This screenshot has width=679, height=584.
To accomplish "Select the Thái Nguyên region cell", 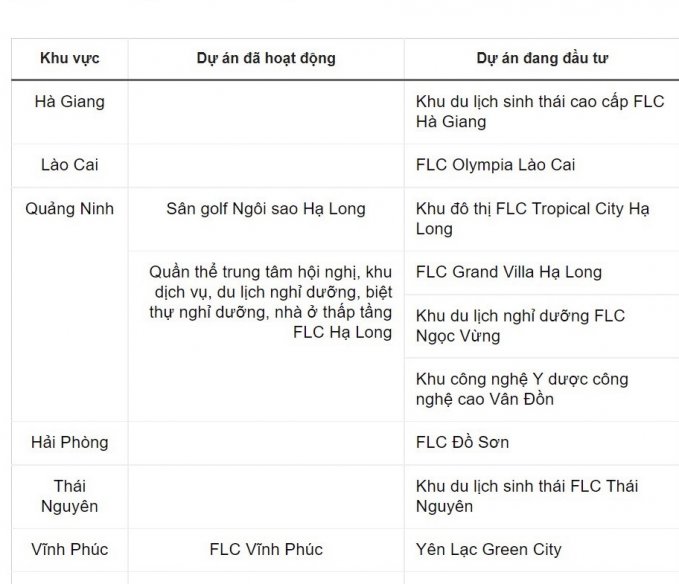I will click(x=70, y=496).
